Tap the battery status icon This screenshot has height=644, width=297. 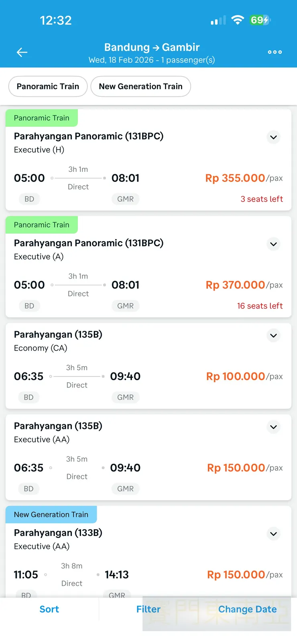[x=260, y=20]
